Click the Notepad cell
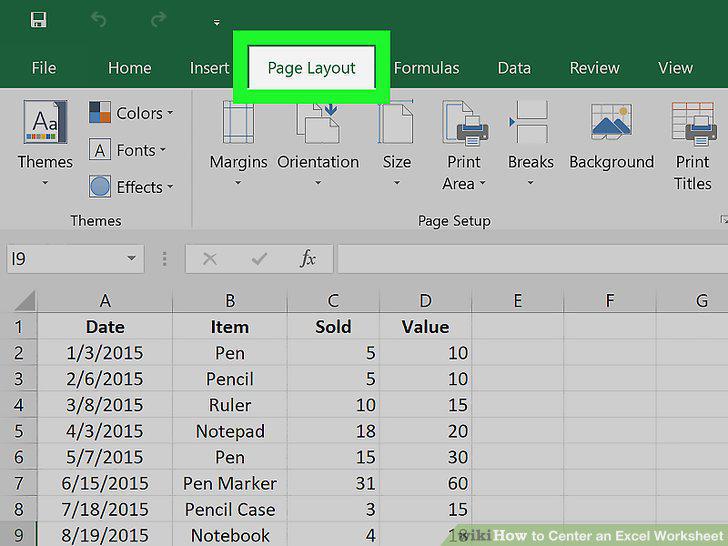The image size is (728, 546). (230, 431)
